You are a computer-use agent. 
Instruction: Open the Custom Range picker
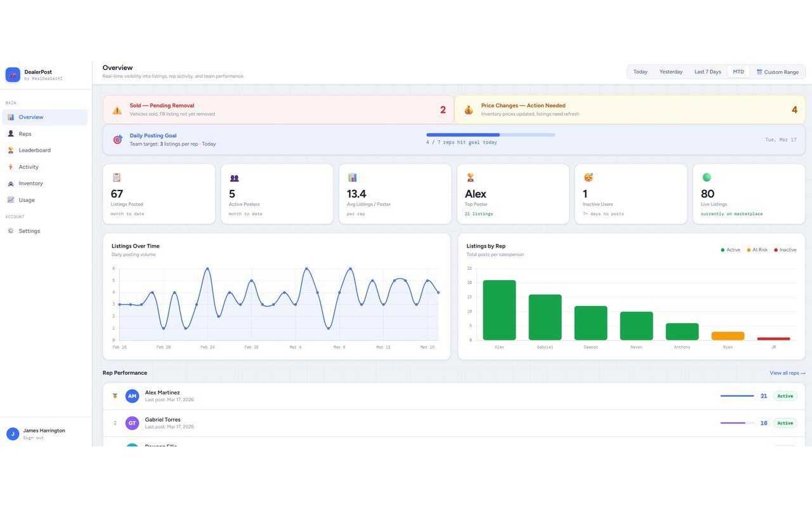coord(778,72)
